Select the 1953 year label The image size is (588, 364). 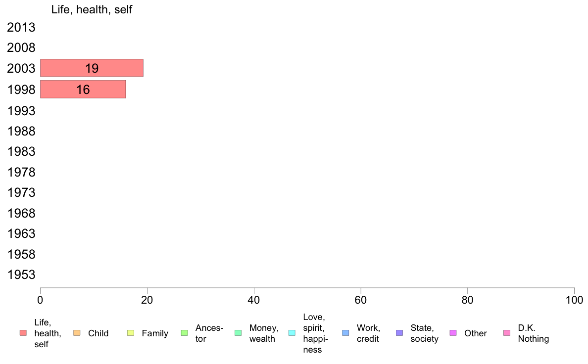pyautogui.click(x=21, y=275)
